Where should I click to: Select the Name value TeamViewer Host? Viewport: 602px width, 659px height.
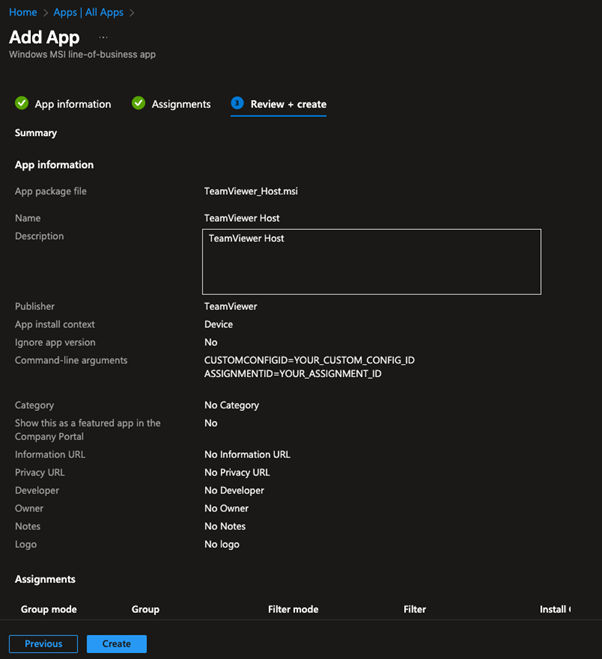[x=242, y=218]
